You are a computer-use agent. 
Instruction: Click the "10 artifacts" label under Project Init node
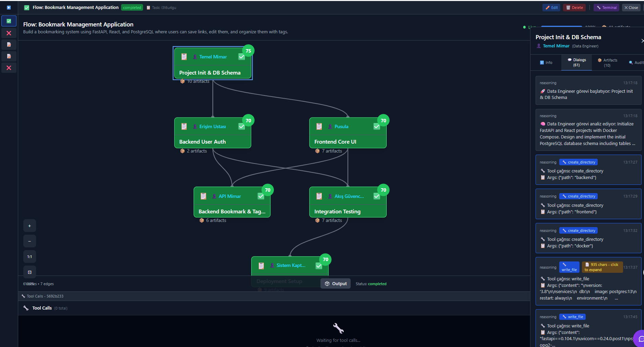pyautogui.click(x=198, y=81)
